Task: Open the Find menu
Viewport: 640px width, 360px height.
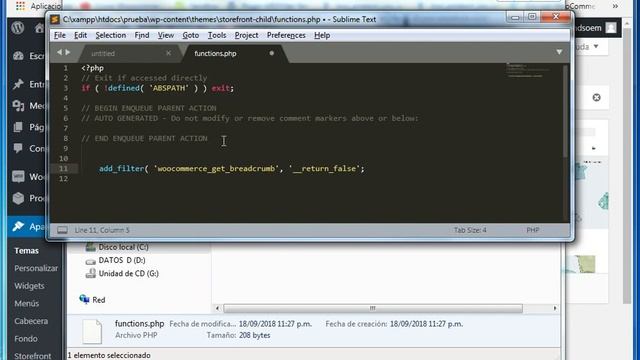Action: click(x=142, y=36)
